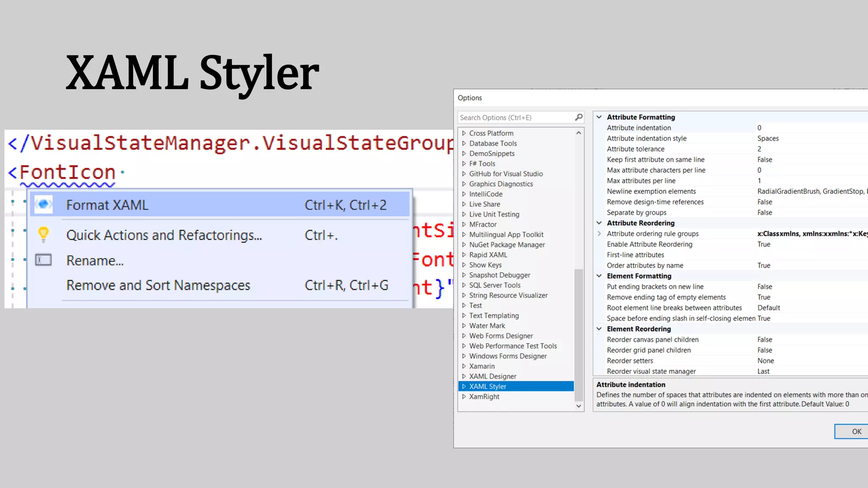Select String Resource Visualizer item
This screenshot has width=868, height=488.
pyautogui.click(x=508, y=295)
